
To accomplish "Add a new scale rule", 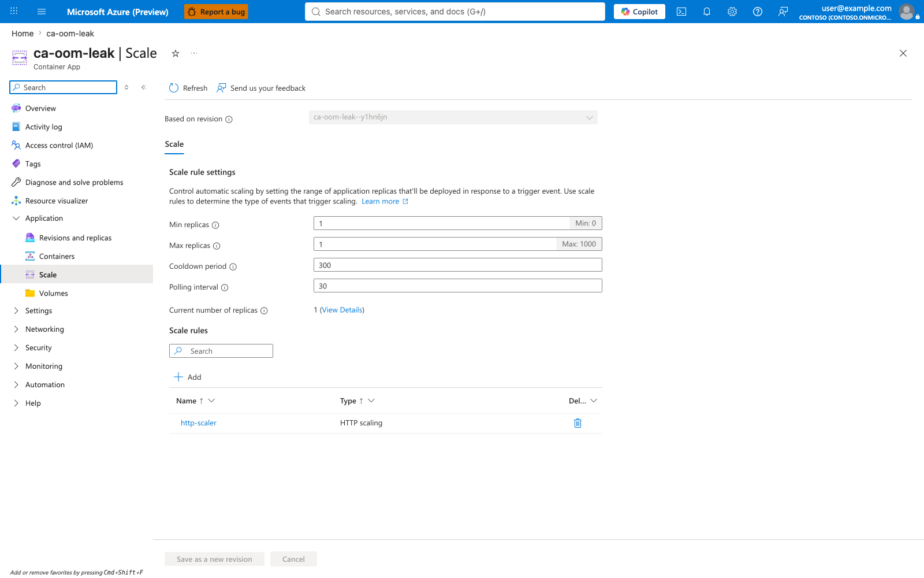I will click(188, 377).
